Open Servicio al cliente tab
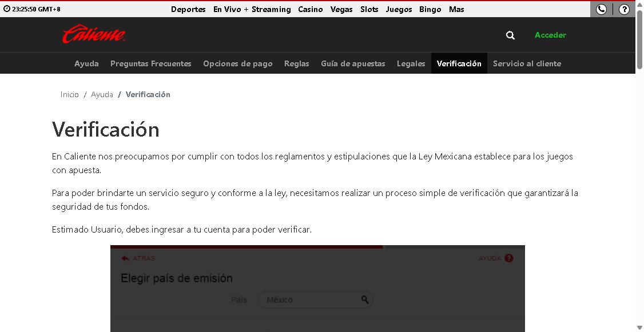 527,63
